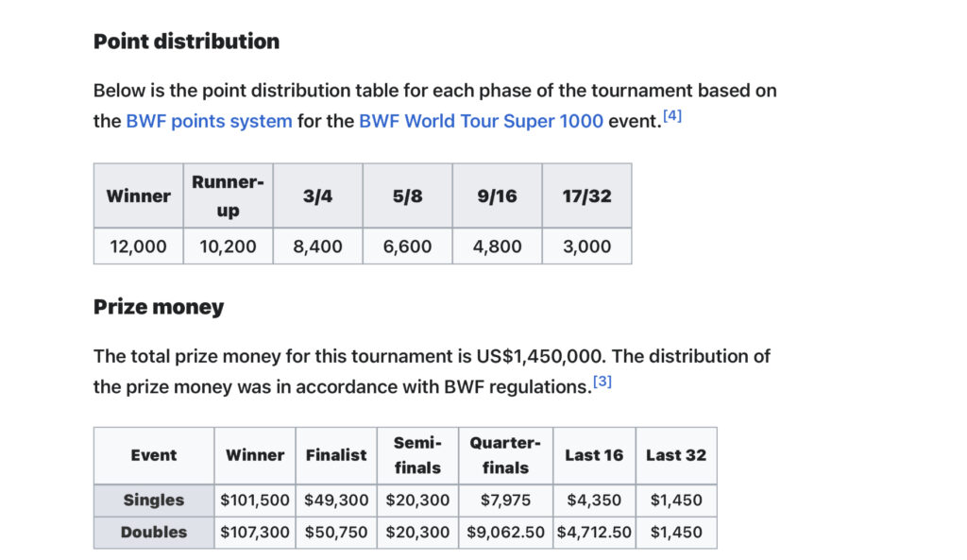Click the Prize money heading
This screenshot has width=967, height=560.
pyautogui.click(x=159, y=307)
